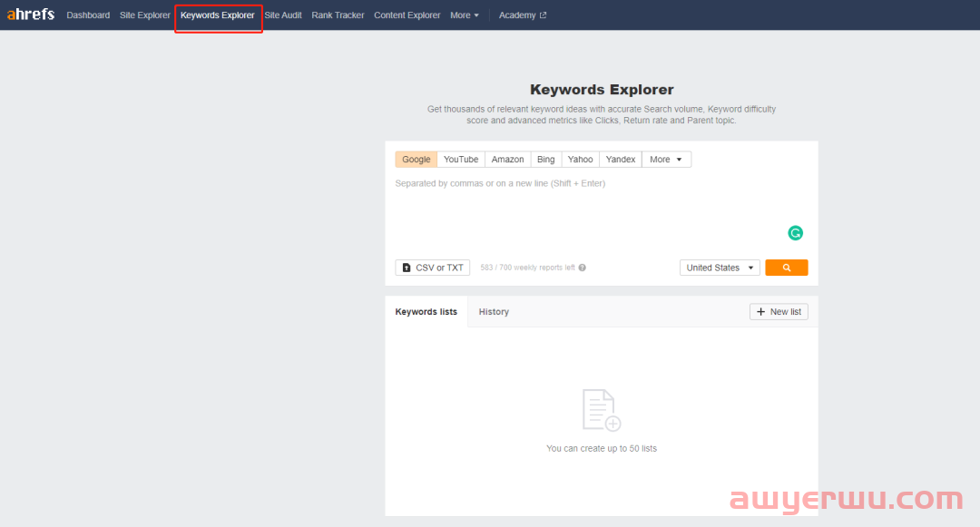Select the Keywords lists tab

[x=426, y=312]
